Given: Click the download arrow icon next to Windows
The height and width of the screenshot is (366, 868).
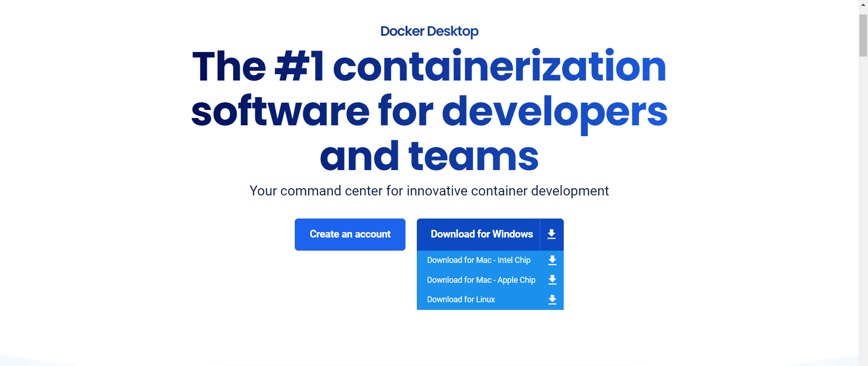Looking at the screenshot, I should point(552,234).
